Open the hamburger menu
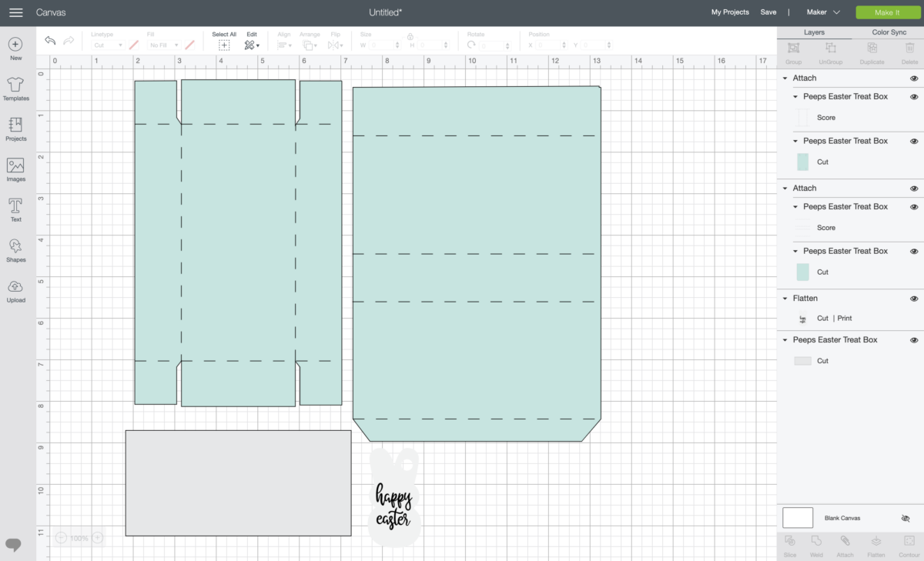The image size is (924, 561). coord(15,12)
